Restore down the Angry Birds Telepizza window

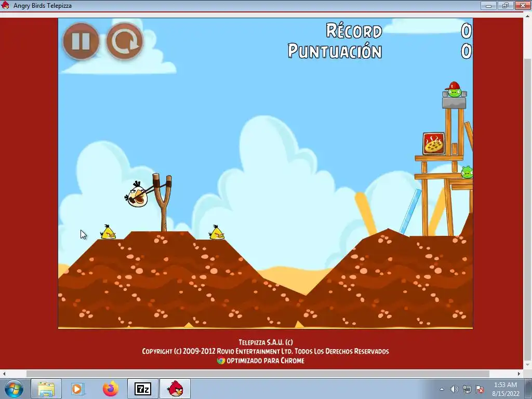(x=506, y=5)
